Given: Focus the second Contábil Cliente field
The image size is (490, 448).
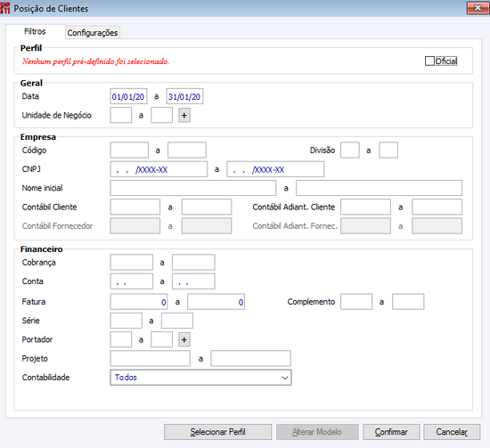Looking at the screenshot, I should click(x=207, y=208).
